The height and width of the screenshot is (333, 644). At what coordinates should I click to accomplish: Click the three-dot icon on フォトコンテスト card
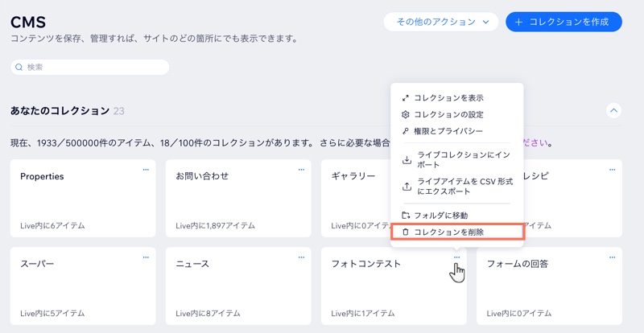pos(456,257)
